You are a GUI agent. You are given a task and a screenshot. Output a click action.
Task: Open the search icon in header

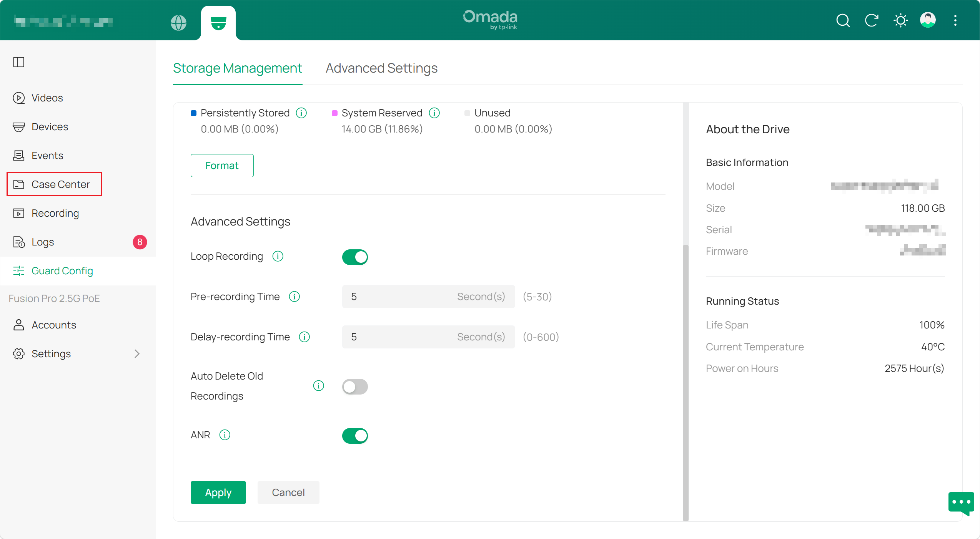click(x=843, y=20)
